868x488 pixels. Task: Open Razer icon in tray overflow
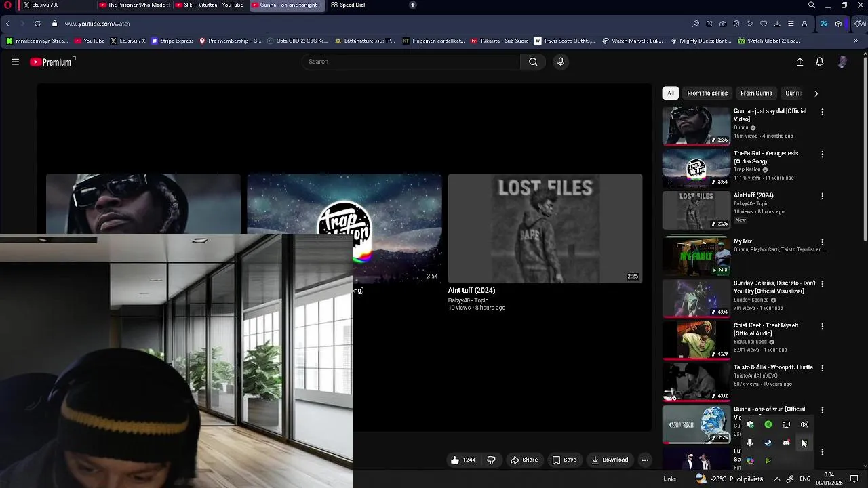coord(768,424)
